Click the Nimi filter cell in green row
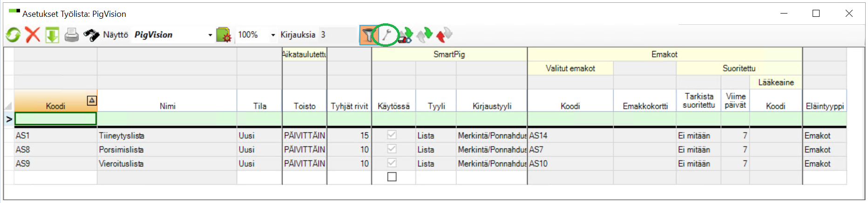Viewport: 868px width, 203px height. 167,119
